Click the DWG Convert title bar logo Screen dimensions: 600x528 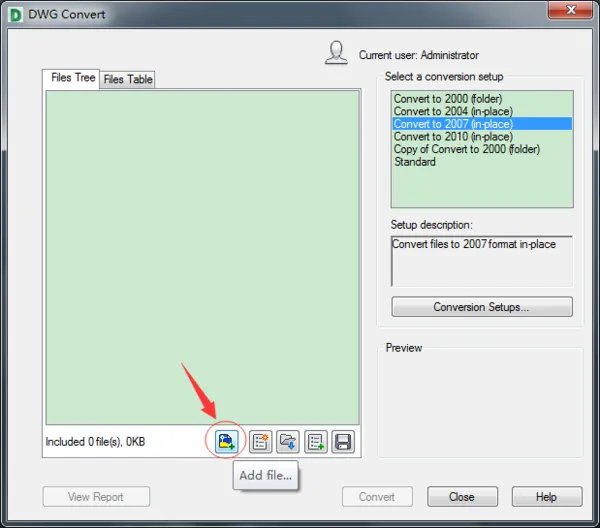pyautogui.click(x=16, y=16)
